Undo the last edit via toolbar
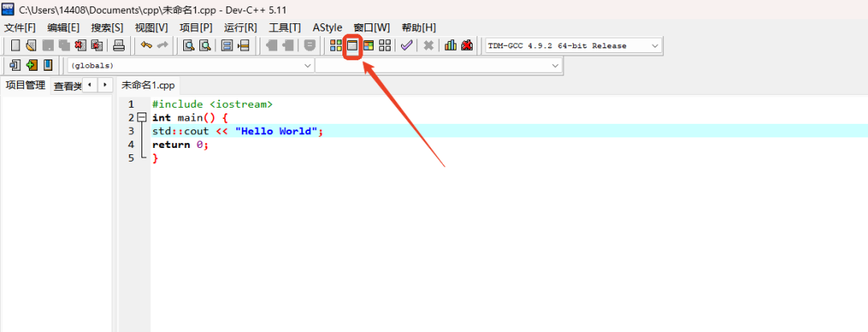Screen dimensions: 868x332 coord(146,45)
